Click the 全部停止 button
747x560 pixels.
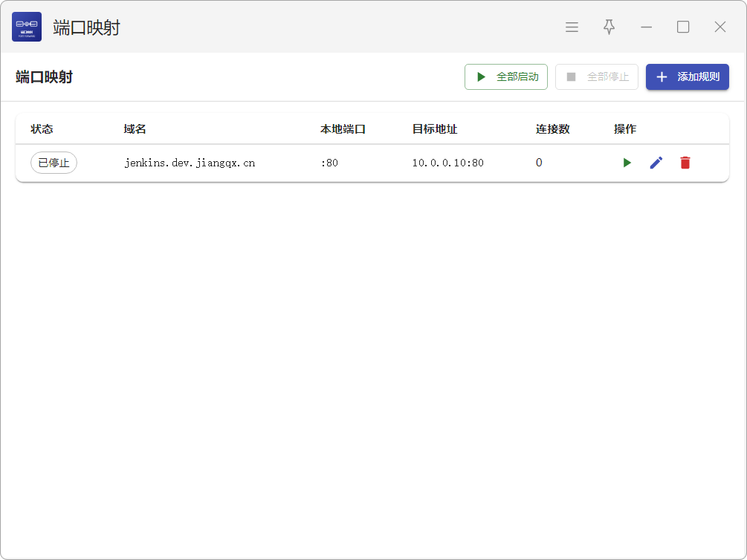(x=596, y=76)
